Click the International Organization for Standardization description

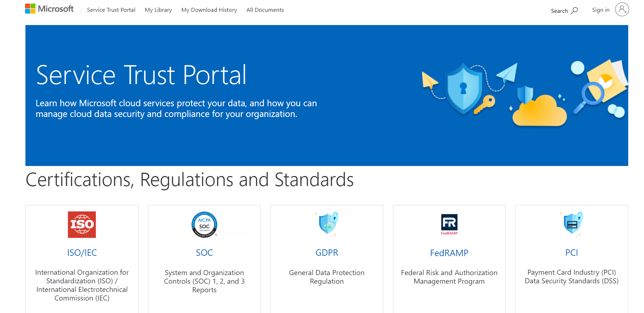(x=82, y=285)
